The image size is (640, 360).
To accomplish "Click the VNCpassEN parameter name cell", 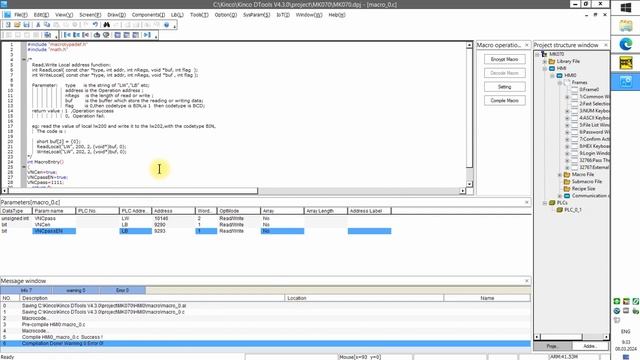I will coord(54,231).
